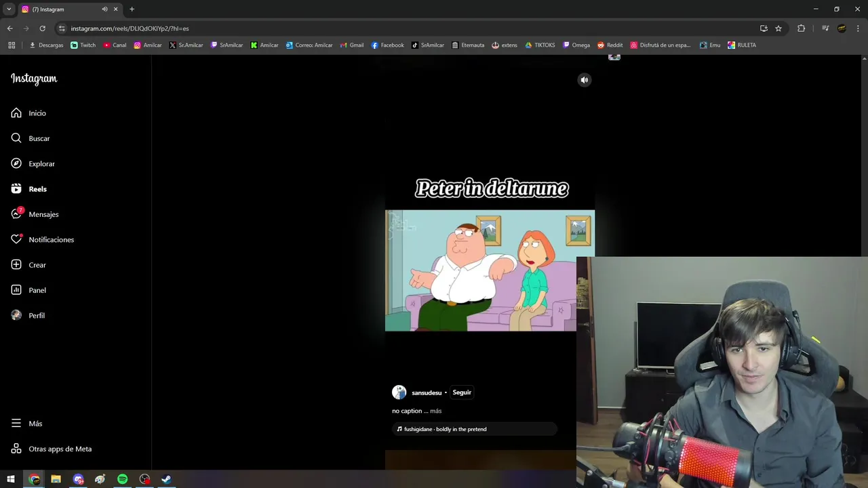Screen dimensions: 868x488
Task: Open Spotify from taskbar
Action: (x=122, y=479)
